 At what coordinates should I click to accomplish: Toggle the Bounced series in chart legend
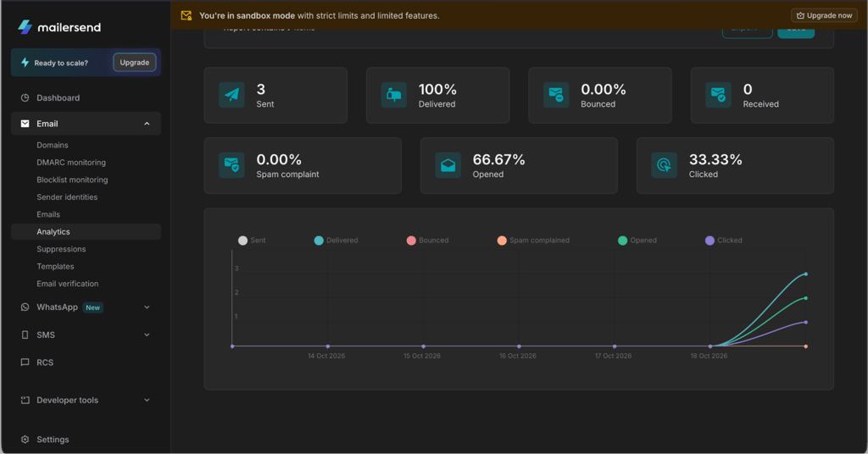click(427, 240)
